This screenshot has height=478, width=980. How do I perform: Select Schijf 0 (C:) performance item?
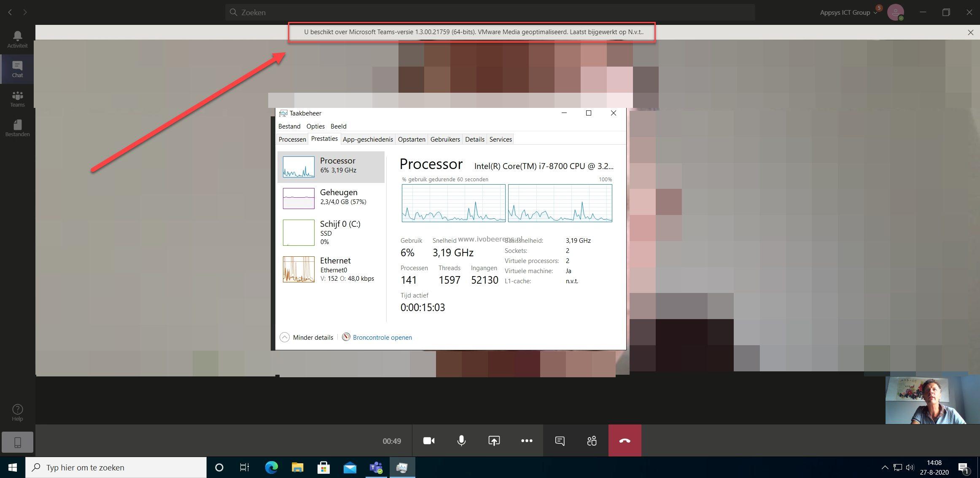point(331,232)
